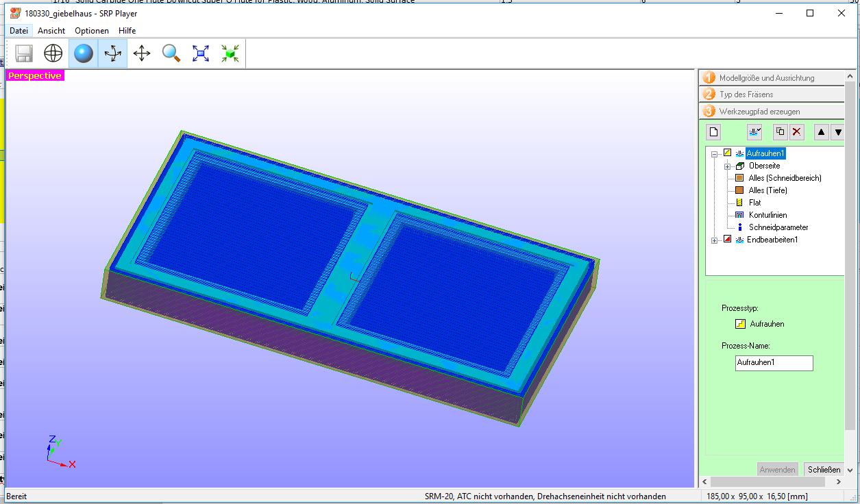Select the wireframe globe view icon

coord(53,53)
